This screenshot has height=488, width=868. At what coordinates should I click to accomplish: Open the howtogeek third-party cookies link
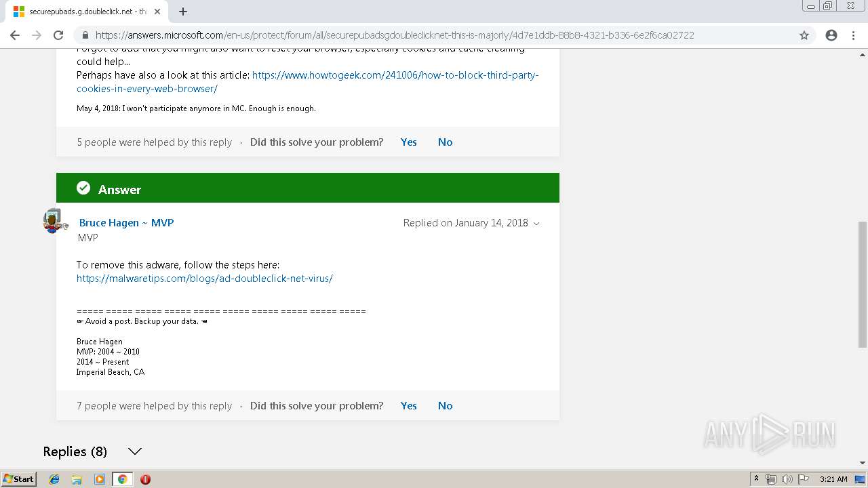(307, 82)
